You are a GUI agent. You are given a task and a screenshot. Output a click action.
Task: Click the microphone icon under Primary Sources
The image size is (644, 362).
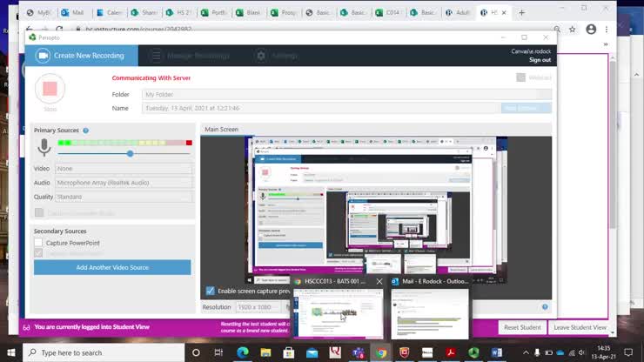click(x=44, y=148)
